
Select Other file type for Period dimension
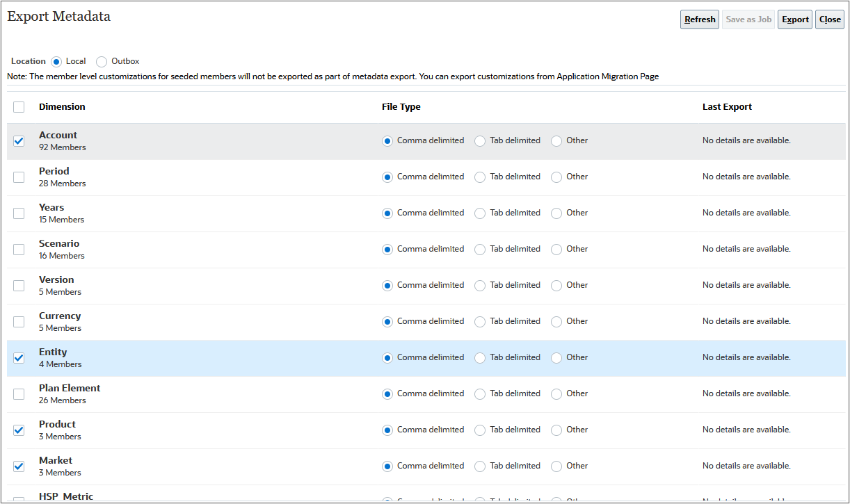(x=556, y=177)
